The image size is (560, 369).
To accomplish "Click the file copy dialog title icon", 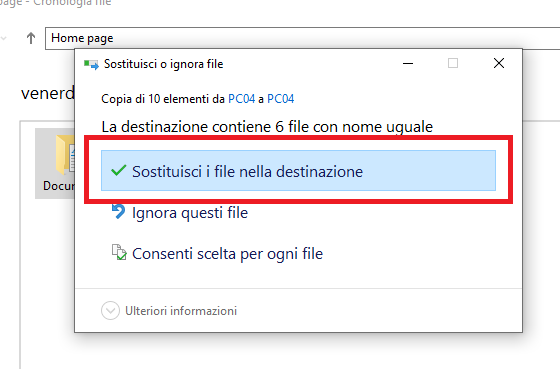I will (91, 64).
